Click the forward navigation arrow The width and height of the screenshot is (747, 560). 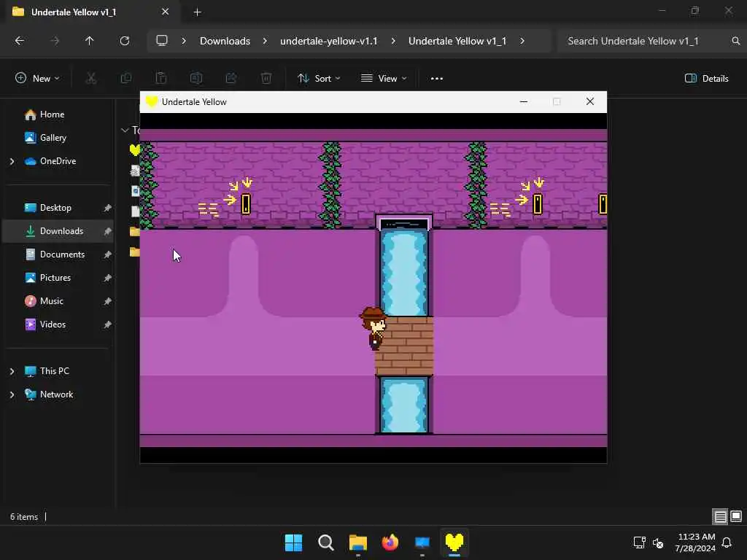pyautogui.click(x=55, y=41)
